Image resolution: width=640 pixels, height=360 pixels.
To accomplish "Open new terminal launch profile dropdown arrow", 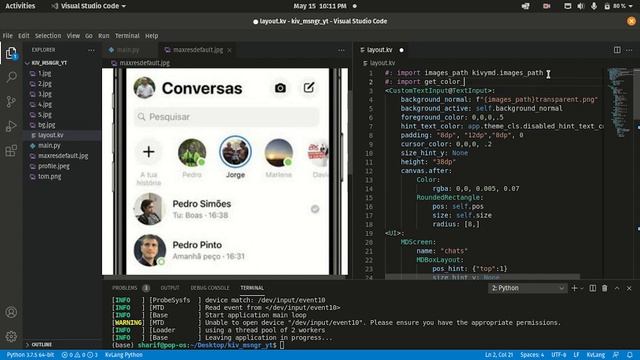I will pyautogui.click(x=582, y=289).
